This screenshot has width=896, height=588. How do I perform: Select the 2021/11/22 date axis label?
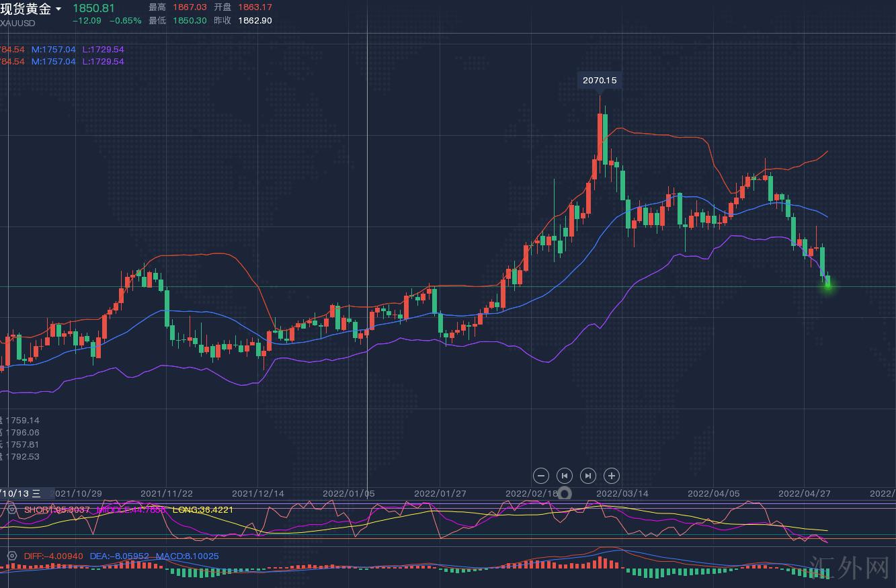tap(167, 493)
